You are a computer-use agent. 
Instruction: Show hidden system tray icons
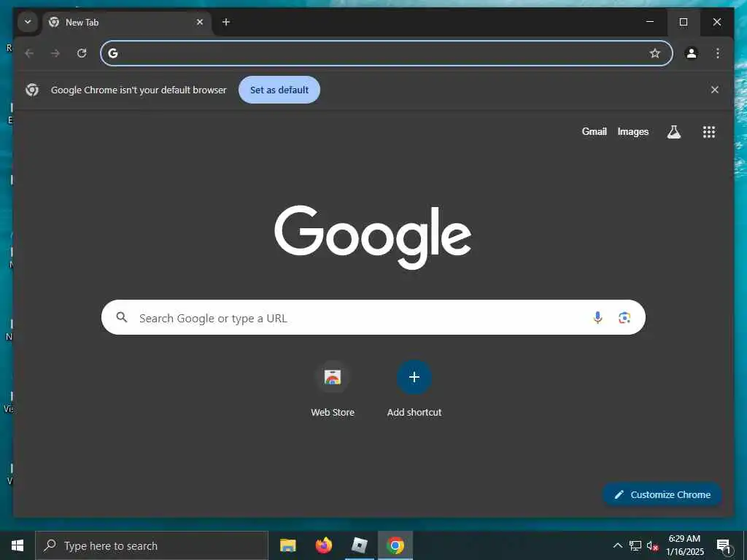click(617, 545)
